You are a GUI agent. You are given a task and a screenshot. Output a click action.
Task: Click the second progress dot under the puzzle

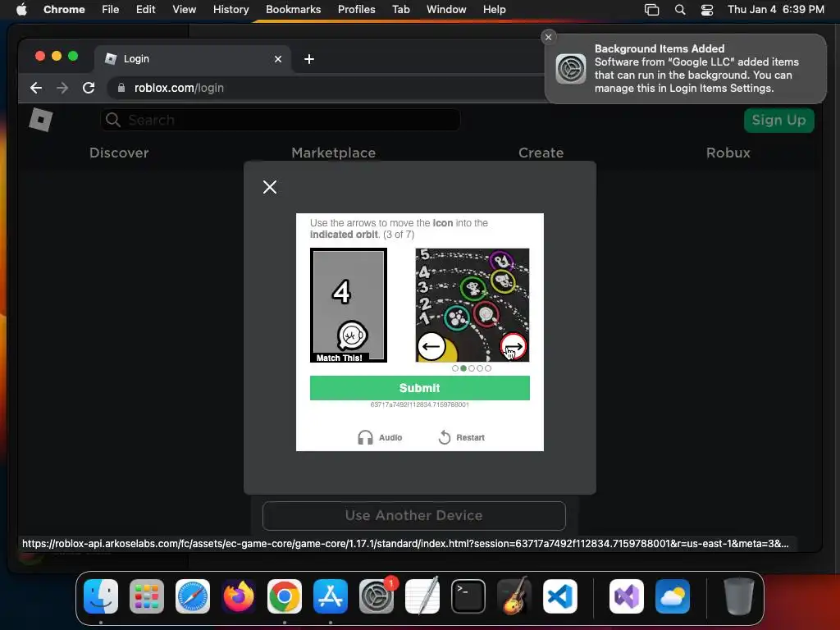tap(463, 368)
